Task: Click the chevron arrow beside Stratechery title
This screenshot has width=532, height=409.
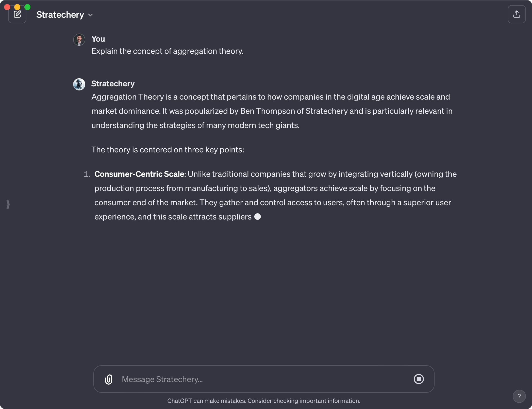Action: coord(90,15)
